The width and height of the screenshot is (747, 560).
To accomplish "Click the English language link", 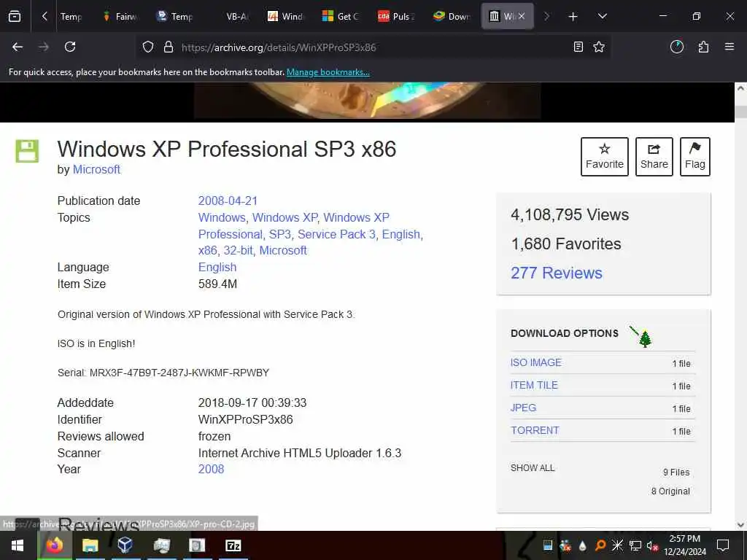I will pyautogui.click(x=217, y=267).
